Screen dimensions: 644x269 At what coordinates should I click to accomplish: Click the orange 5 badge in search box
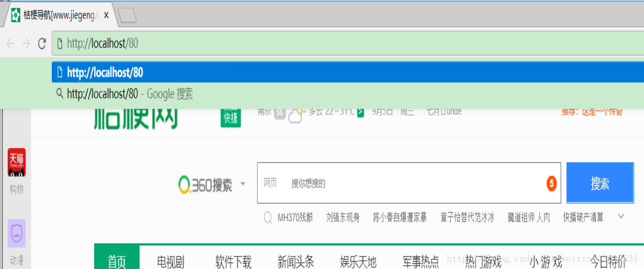[x=551, y=183]
